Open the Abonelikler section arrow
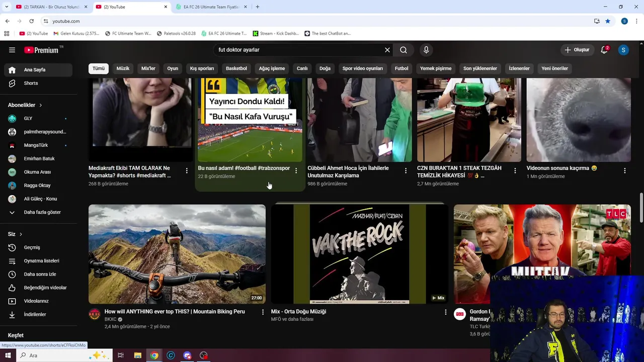The height and width of the screenshot is (362, 644). [40, 105]
